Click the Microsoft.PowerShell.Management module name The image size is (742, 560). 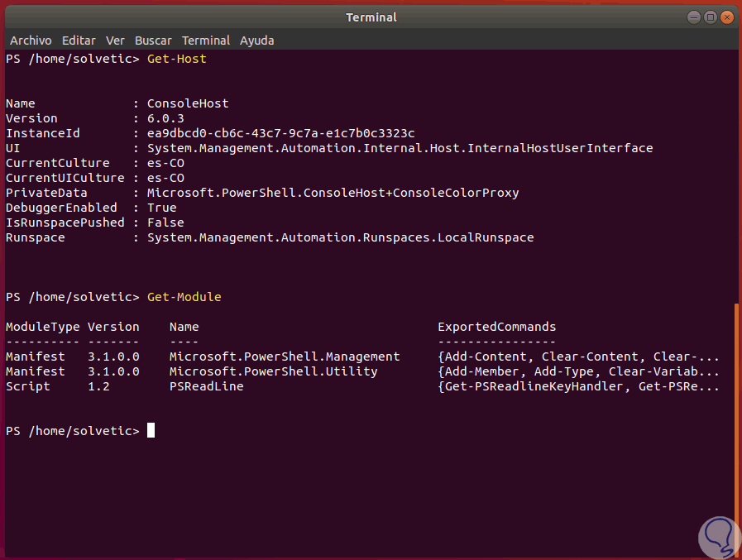(284, 357)
